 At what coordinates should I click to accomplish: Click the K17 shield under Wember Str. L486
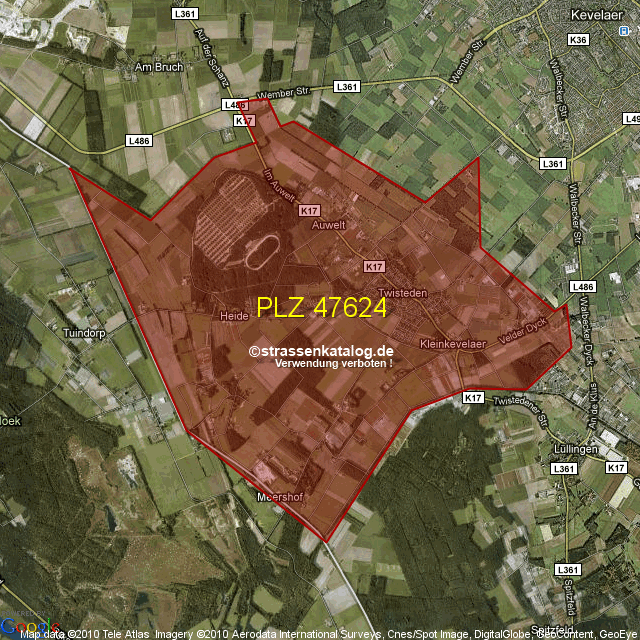(243, 120)
